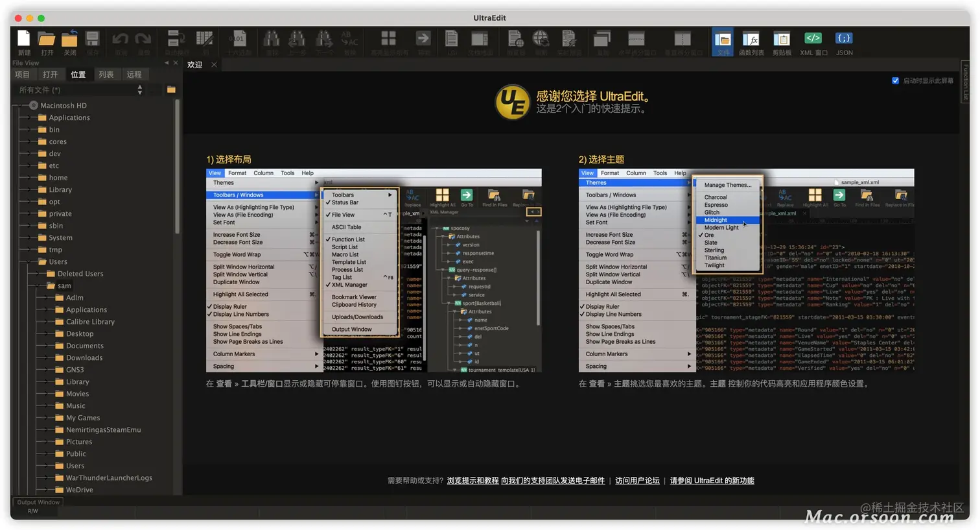Select the Calibre Library folder

click(x=90, y=322)
